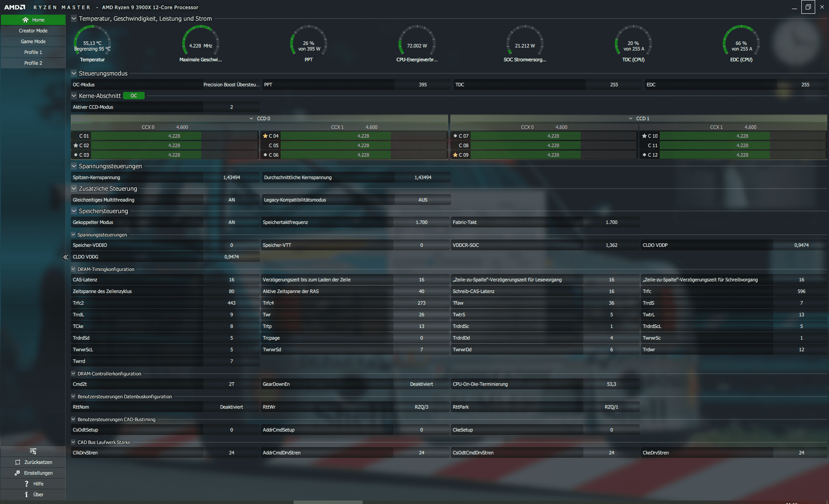The height and width of the screenshot is (504, 829).
Task: Open the Home view
Action: coord(33,20)
